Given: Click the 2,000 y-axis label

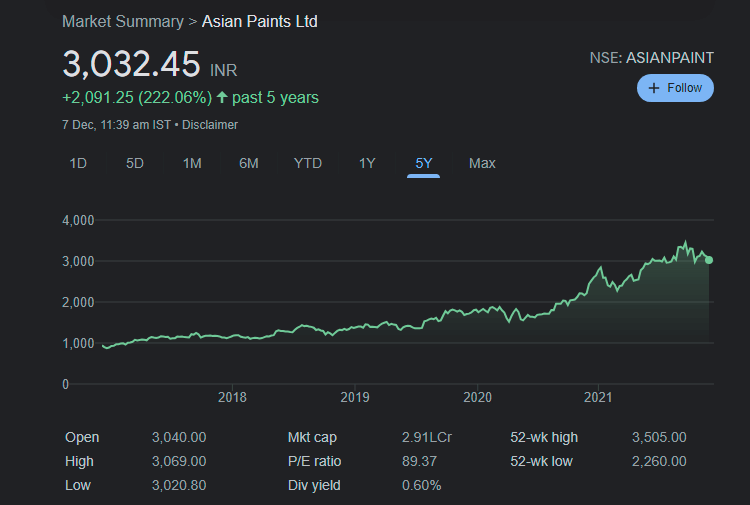Looking at the screenshot, I should click(x=78, y=303).
